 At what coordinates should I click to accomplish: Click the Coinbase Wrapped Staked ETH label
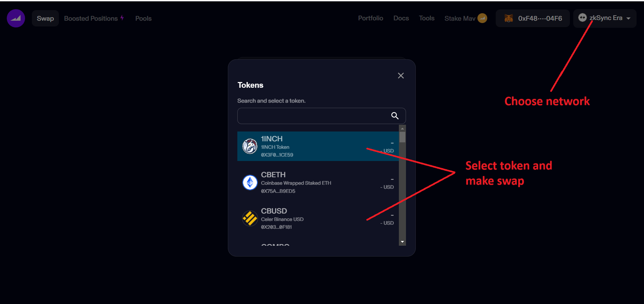pyautogui.click(x=296, y=183)
